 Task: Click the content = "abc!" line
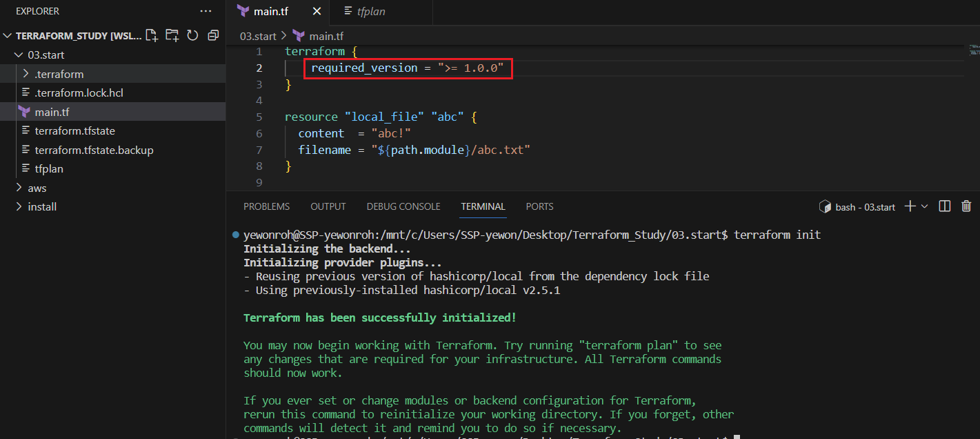click(x=354, y=133)
